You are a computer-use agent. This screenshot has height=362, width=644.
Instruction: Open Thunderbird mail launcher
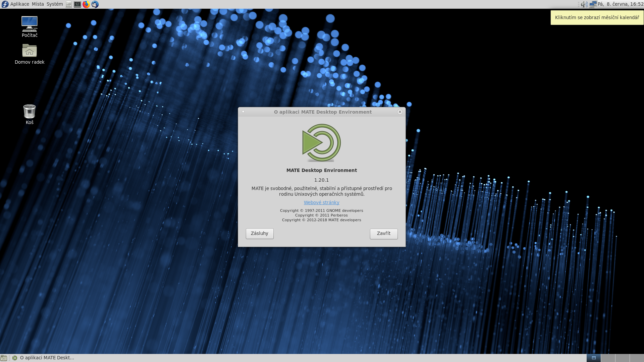[x=95, y=4]
